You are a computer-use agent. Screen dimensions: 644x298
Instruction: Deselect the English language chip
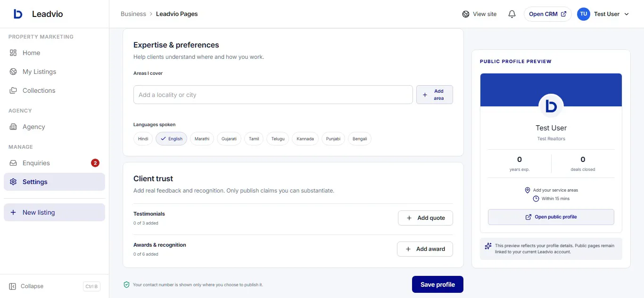172,139
